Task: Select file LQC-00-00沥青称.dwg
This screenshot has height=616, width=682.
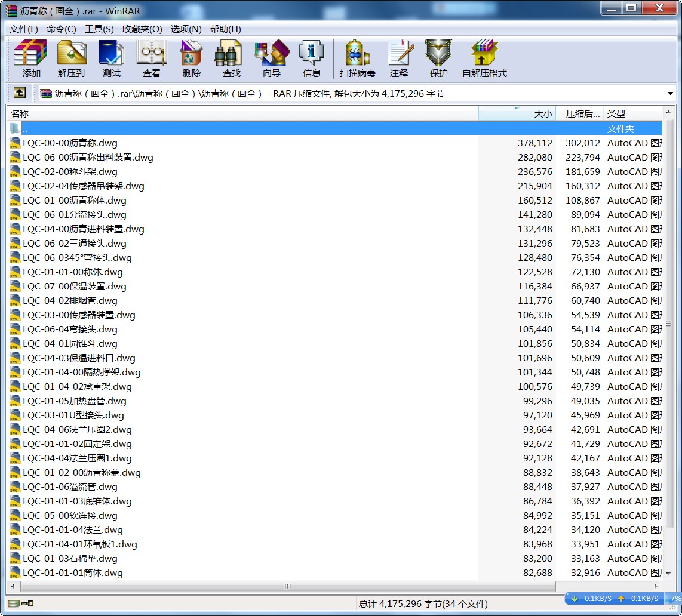Action: 70,143
